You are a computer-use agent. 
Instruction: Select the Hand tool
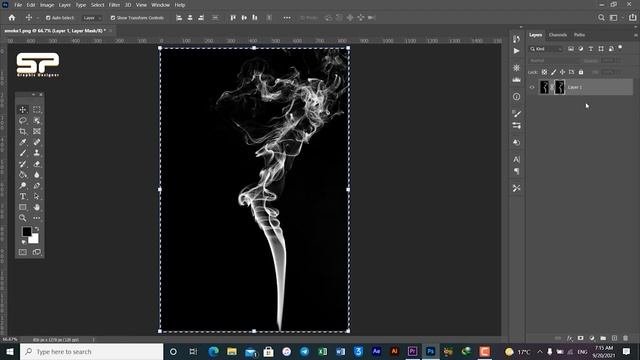tap(37, 207)
